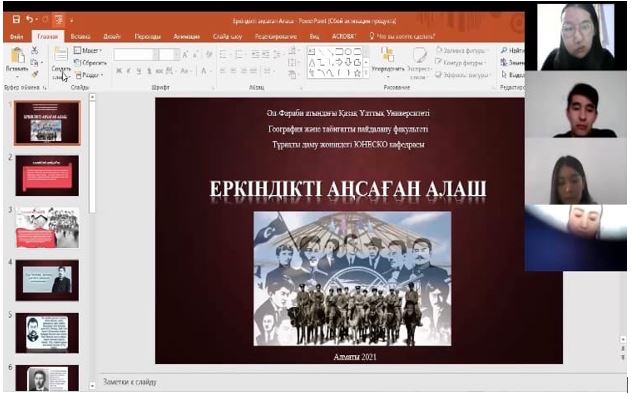The width and height of the screenshot is (631, 394).
Task: Click the Вставить paste clipboard icon
Action: 17,56
